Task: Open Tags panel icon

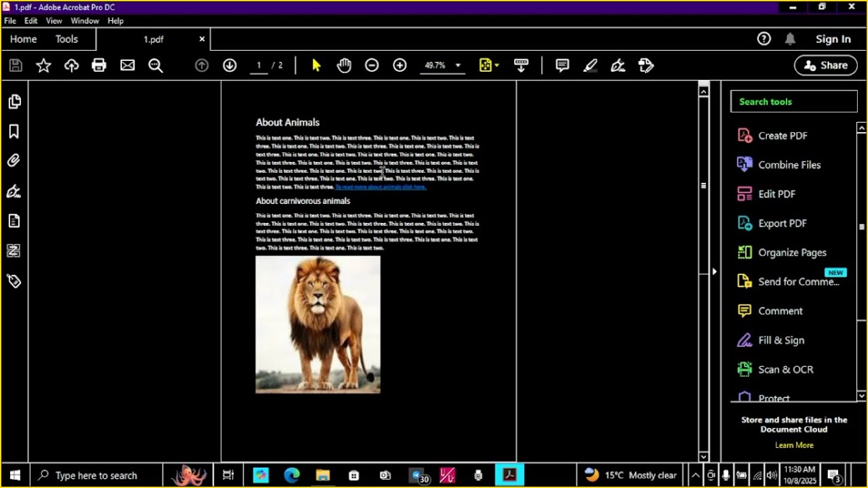Action: coord(14,281)
